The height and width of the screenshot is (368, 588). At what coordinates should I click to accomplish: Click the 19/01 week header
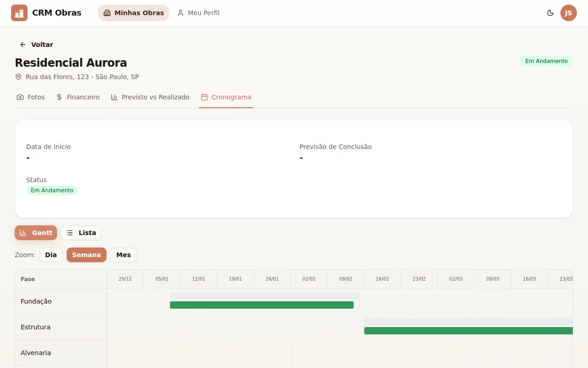(235, 279)
